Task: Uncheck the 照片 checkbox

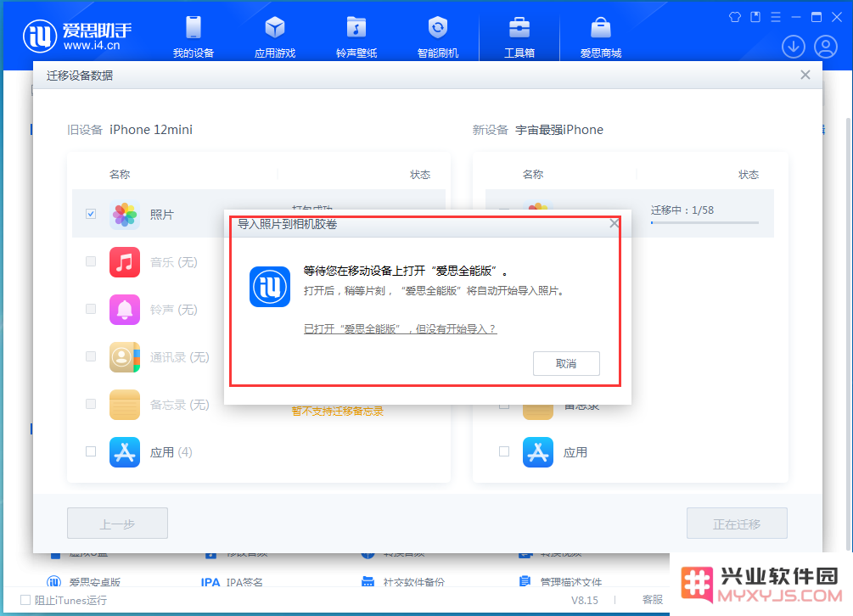Action: (x=91, y=214)
